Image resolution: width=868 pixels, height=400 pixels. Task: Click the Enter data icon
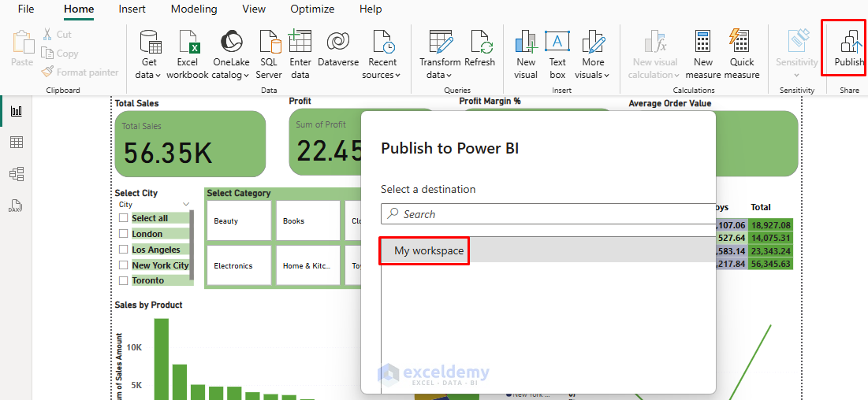[x=300, y=42]
